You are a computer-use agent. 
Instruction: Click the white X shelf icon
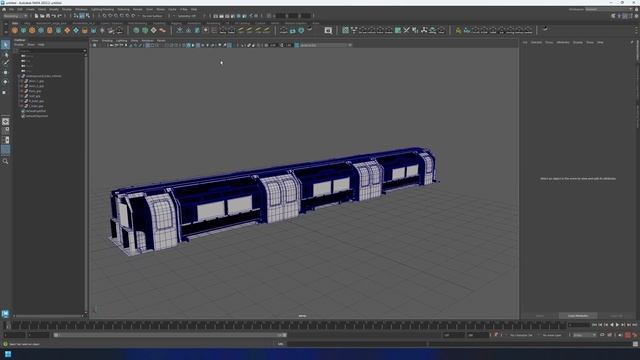pos(407,30)
